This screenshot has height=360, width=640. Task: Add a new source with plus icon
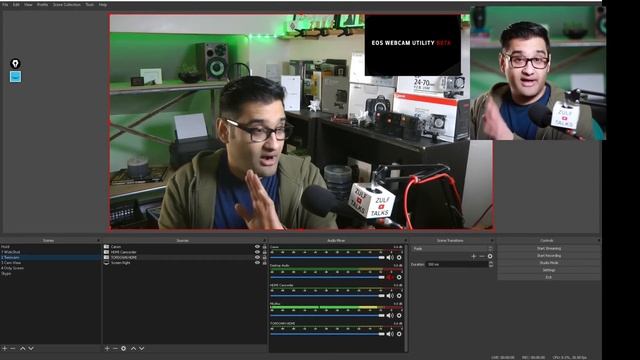(107, 349)
